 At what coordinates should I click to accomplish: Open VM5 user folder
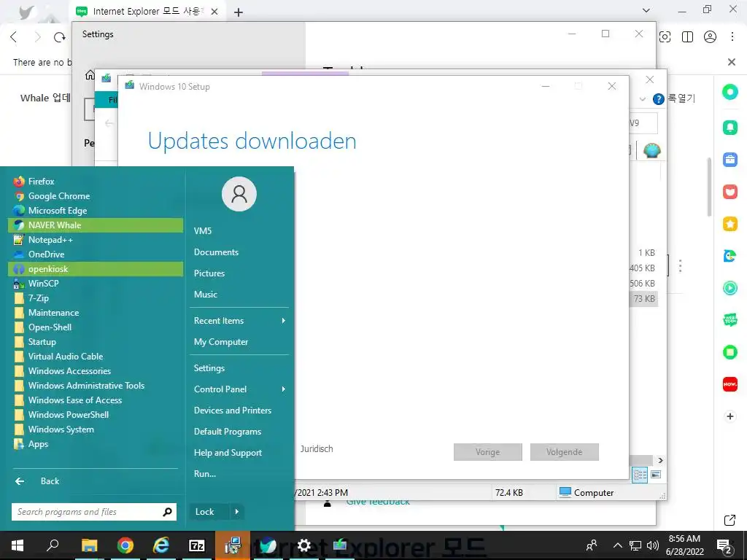239,231
